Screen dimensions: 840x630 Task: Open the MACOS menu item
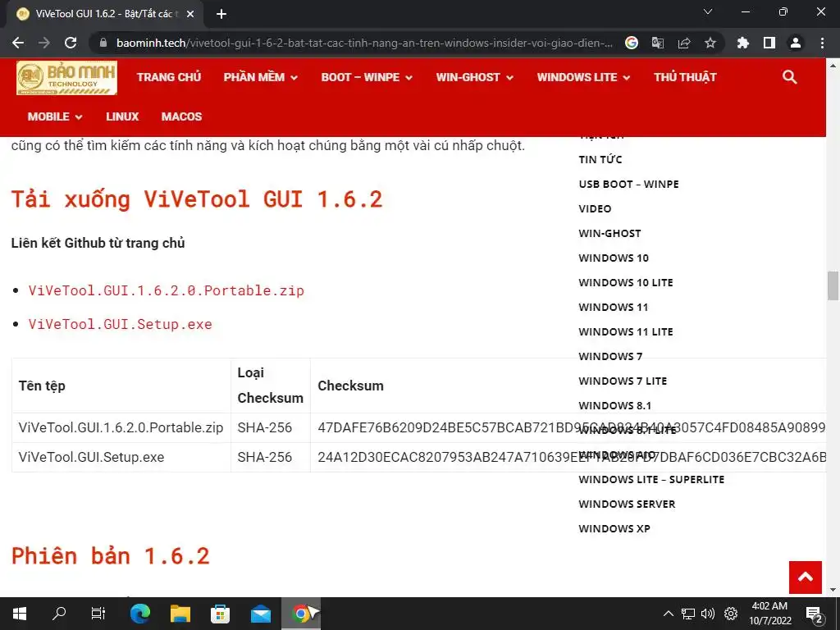[181, 116]
